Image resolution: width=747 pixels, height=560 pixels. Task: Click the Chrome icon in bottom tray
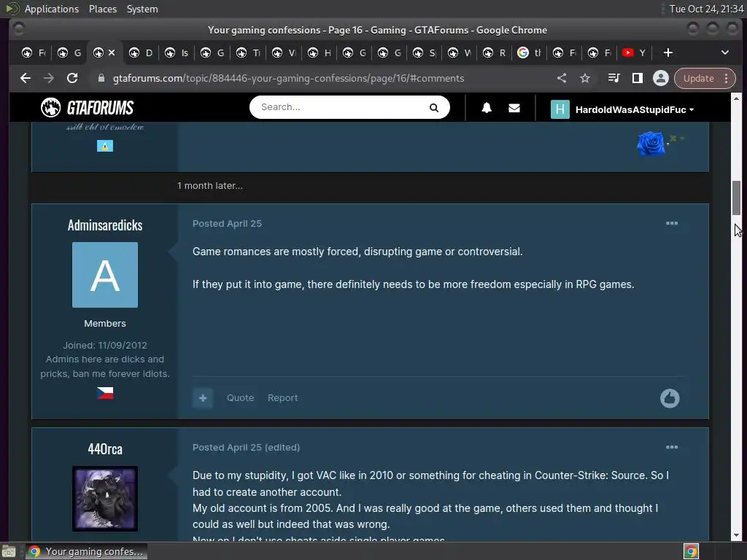691,551
